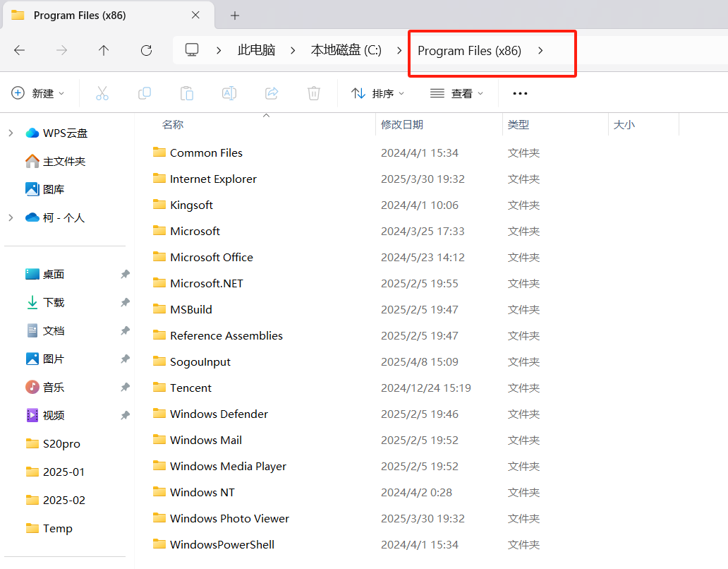The image size is (728, 569).
Task: Click the pin icon next to 下载
Action: click(125, 302)
